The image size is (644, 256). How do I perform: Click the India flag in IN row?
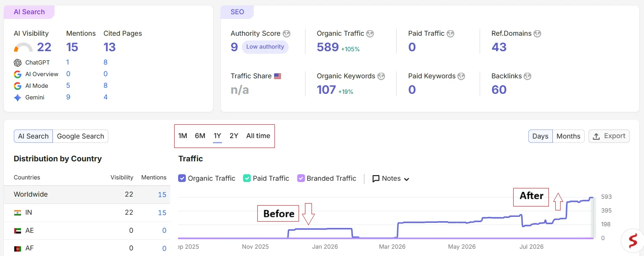[18, 213]
